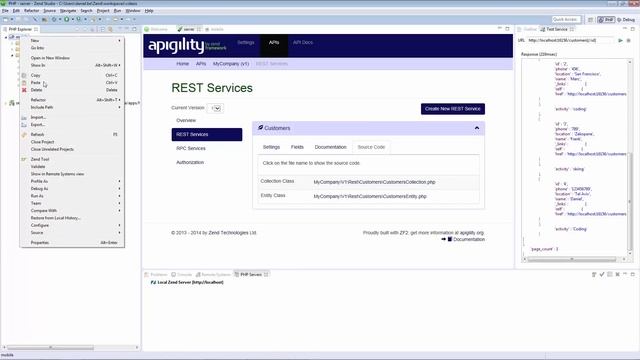
Task: Open CustomersEntity.php file link
Action: pyautogui.click(x=370, y=196)
